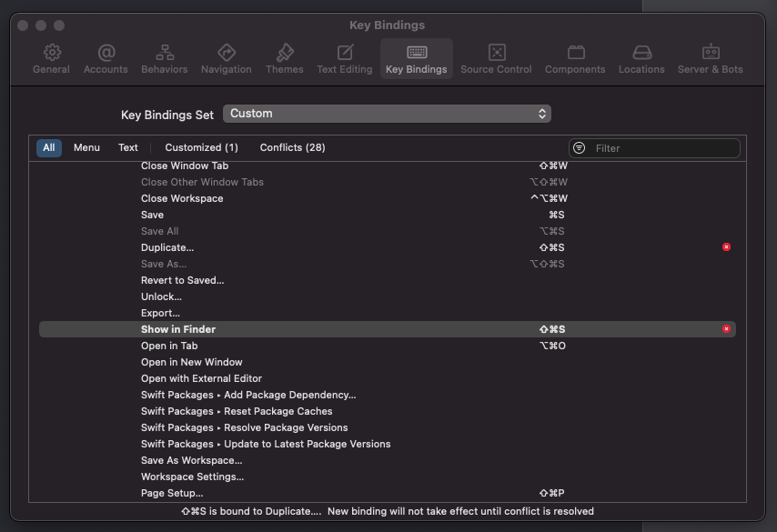The image size is (777, 532).
Task: Select the Save As... command row
Action: coord(388,264)
